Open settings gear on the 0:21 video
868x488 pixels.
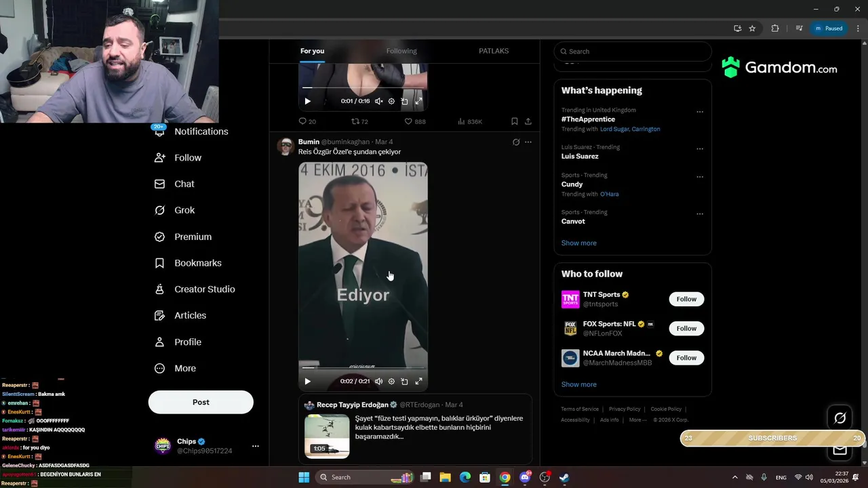click(x=391, y=382)
